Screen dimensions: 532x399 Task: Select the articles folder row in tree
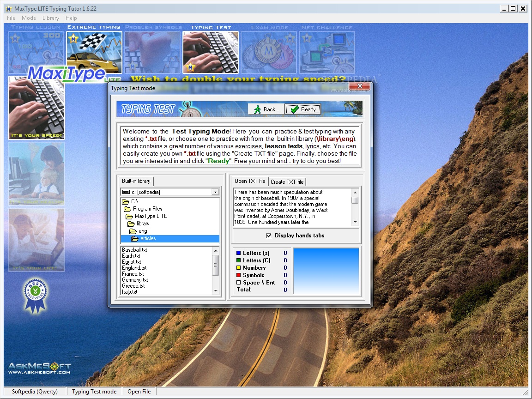coord(170,238)
